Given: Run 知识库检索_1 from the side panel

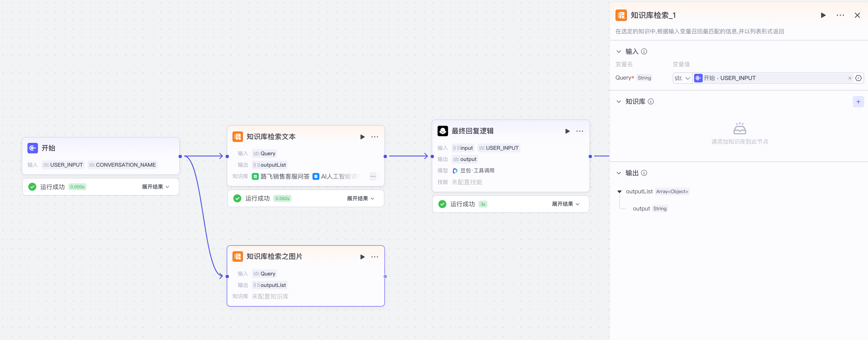Looking at the screenshot, I should 823,15.
